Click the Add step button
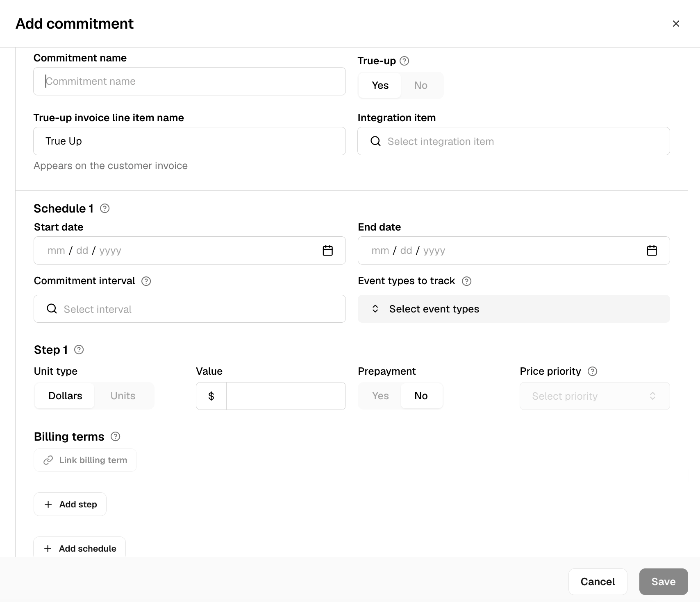Screen dimensions: 700x602 point(70,504)
